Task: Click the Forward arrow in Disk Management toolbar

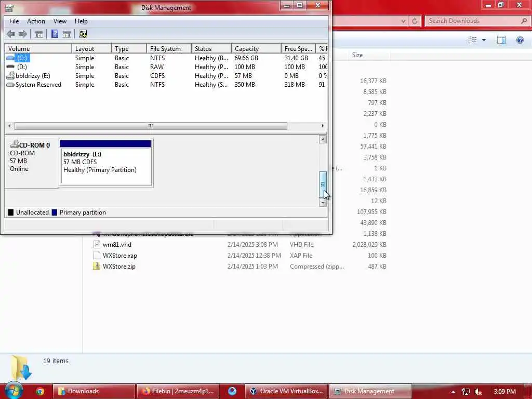Action: (x=23, y=34)
